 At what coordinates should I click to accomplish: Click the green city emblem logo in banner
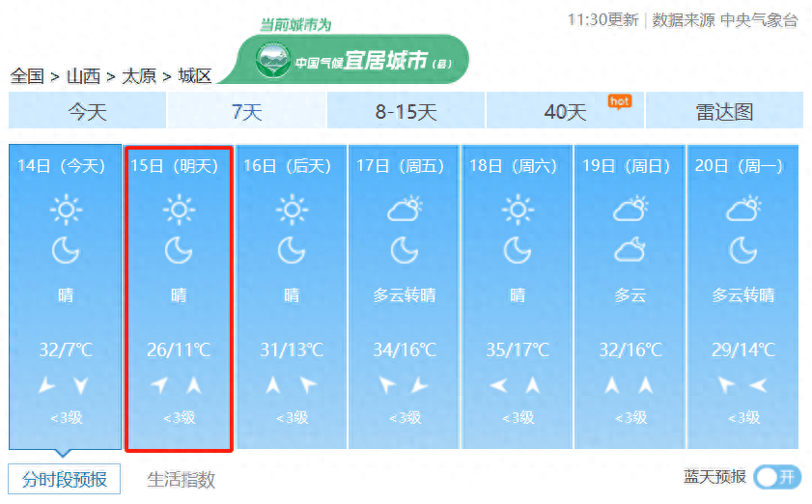pyautogui.click(x=273, y=61)
